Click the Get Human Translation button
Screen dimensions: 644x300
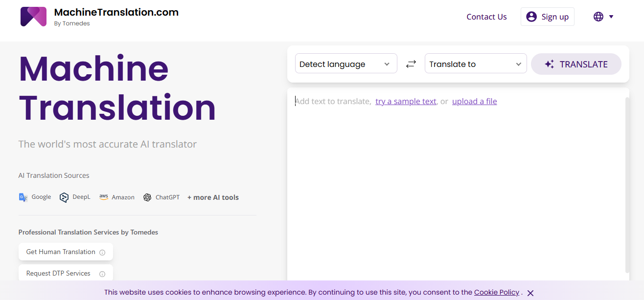(66, 252)
